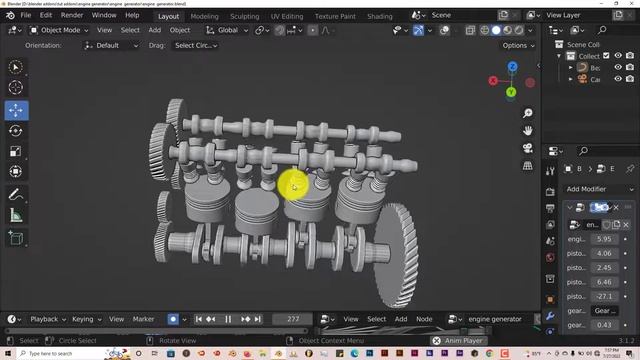Hide the Be object with eye icon

click(x=618, y=67)
